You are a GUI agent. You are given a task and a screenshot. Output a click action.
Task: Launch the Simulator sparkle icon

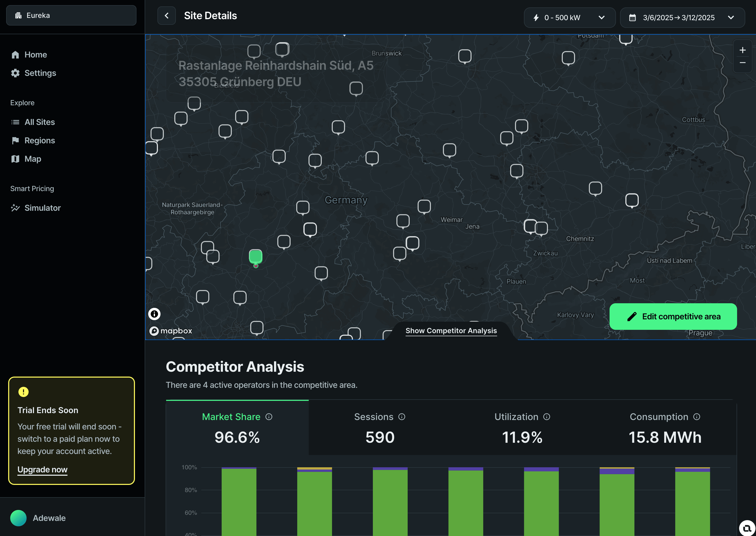point(15,208)
